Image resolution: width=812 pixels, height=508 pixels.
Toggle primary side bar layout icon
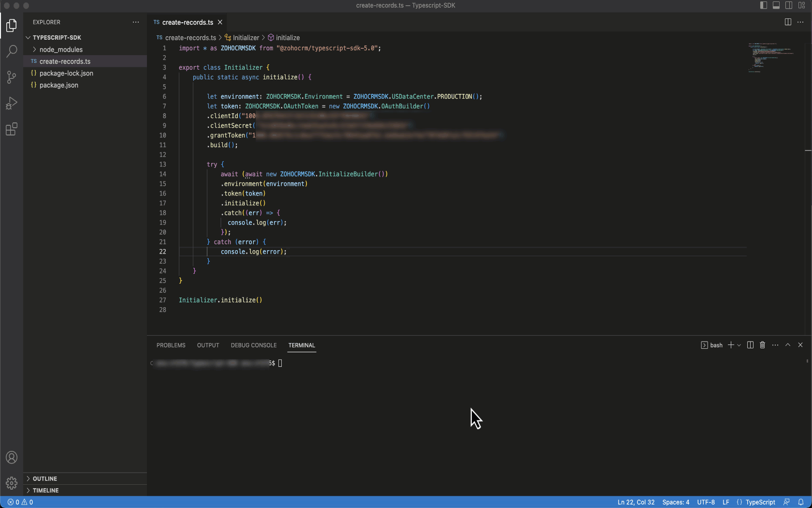(x=764, y=5)
